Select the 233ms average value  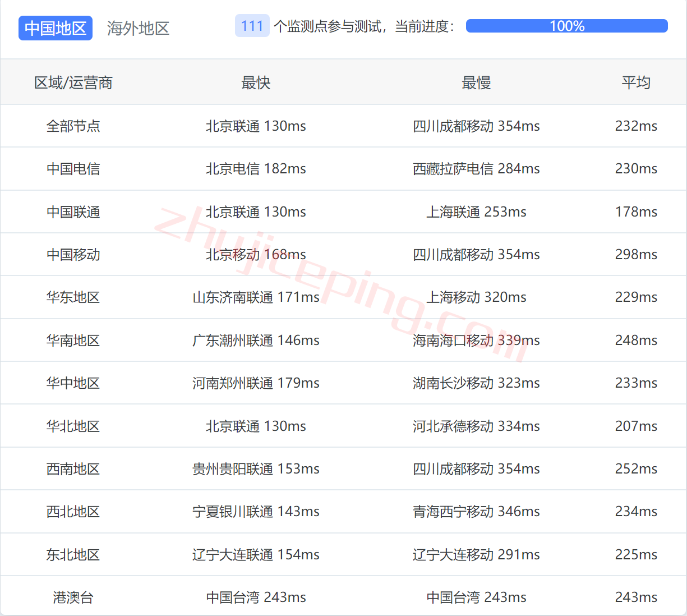pyautogui.click(x=636, y=383)
